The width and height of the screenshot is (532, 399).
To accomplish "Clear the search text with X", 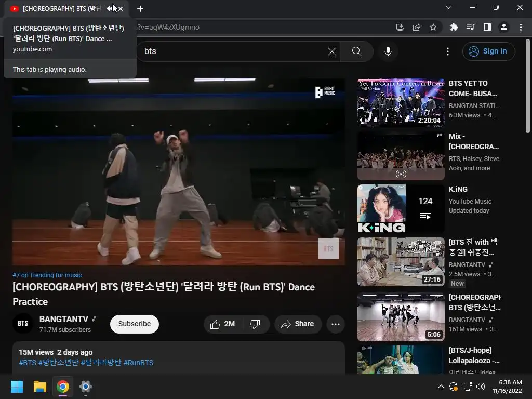I will [332, 51].
